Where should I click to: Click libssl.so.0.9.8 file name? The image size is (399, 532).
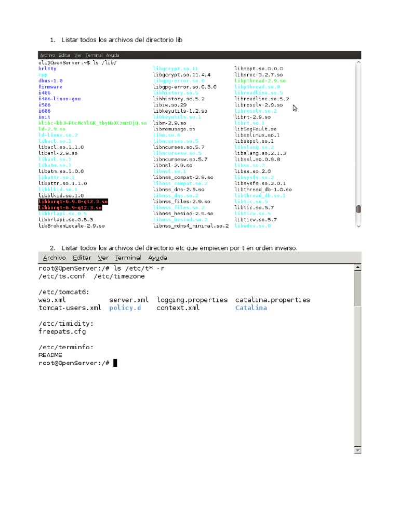pos(258,159)
